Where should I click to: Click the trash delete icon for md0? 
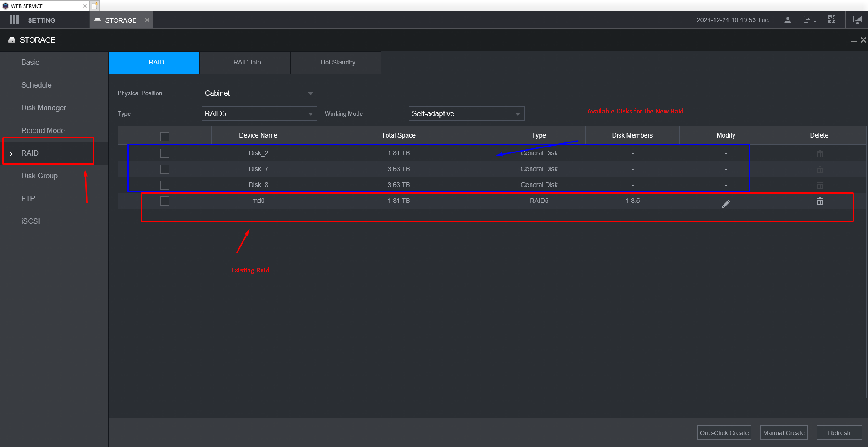point(819,201)
